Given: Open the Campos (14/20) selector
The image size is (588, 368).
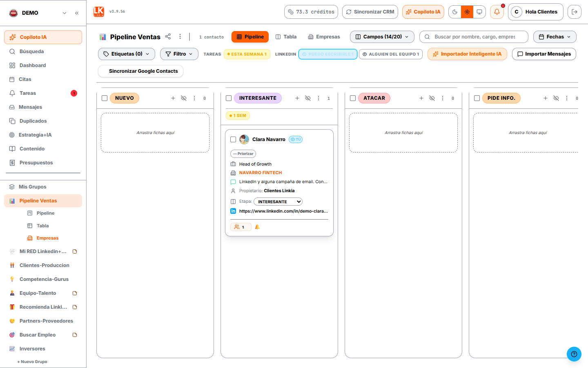Looking at the screenshot, I should pyautogui.click(x=382, y=37).
